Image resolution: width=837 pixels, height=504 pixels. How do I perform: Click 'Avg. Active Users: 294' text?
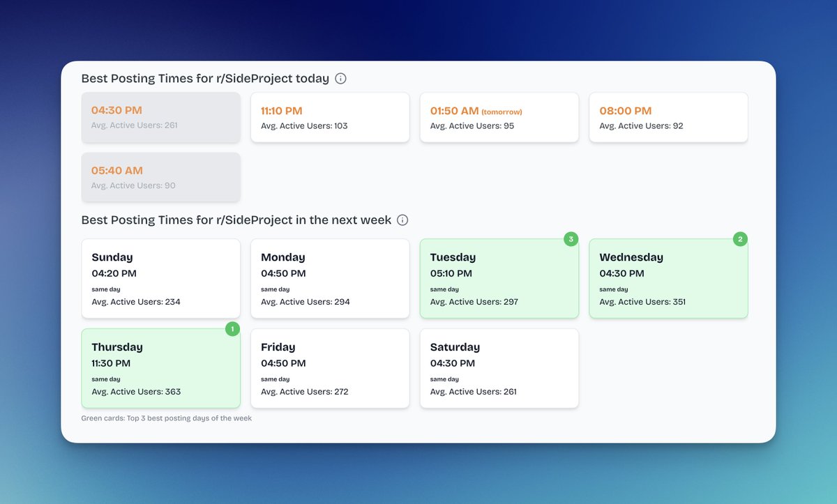point(306,302)
